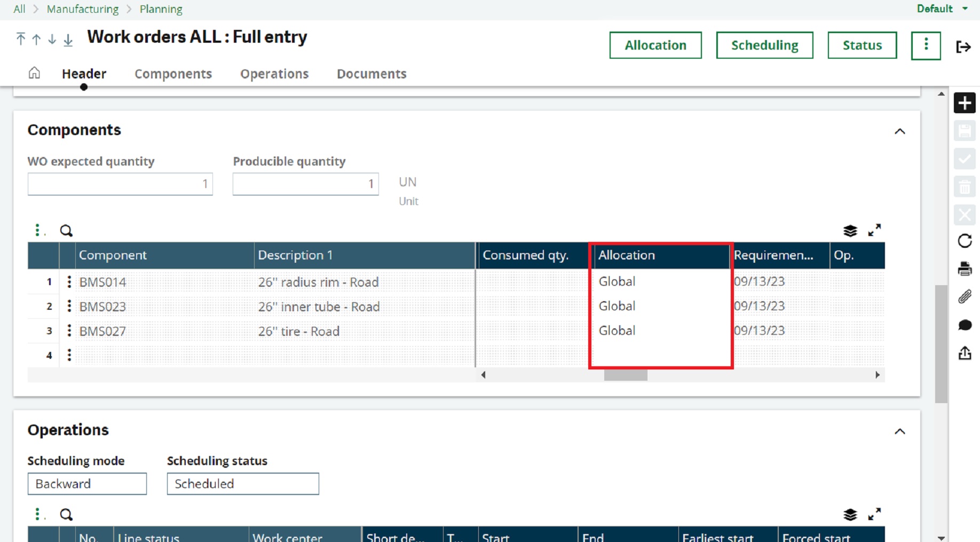Image resolution: width=980 pixels, height=542 pixels.
Task: Expand the Components grid to full screen
Action: pos(875,230)
